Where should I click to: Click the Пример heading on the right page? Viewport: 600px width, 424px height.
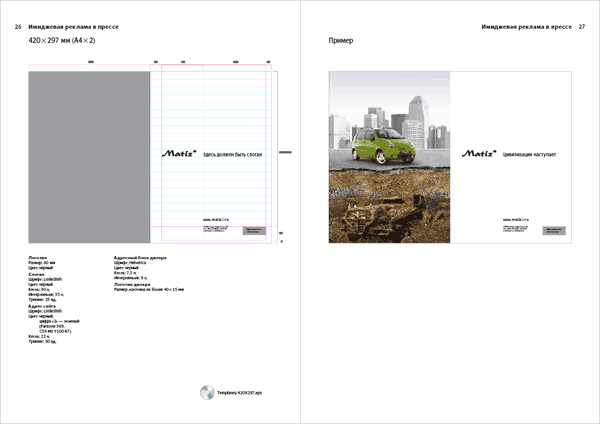[340, 40]
